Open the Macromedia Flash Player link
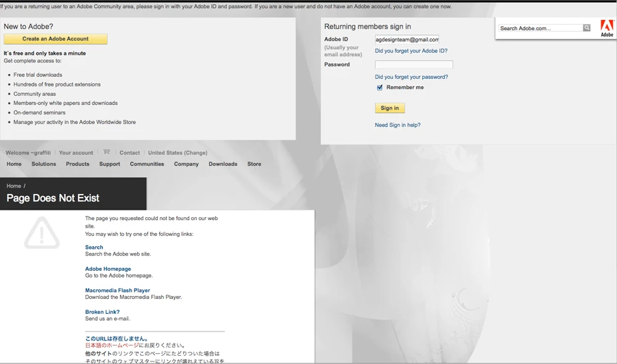 coord(117,291)
